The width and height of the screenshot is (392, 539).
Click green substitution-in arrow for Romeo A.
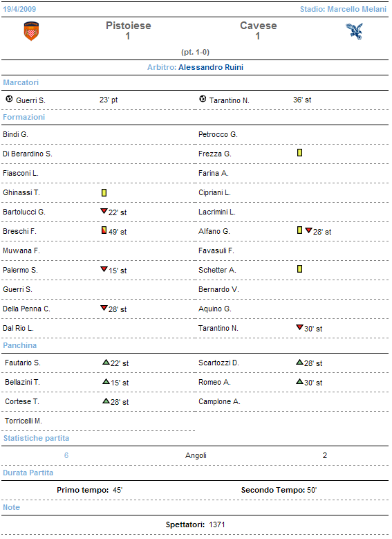click(299, 381)
